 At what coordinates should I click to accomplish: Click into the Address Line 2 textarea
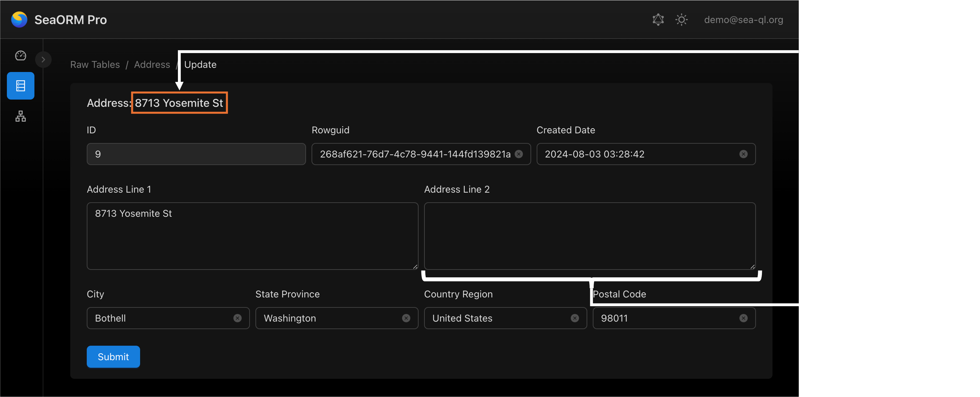click(x=589, y=236)
